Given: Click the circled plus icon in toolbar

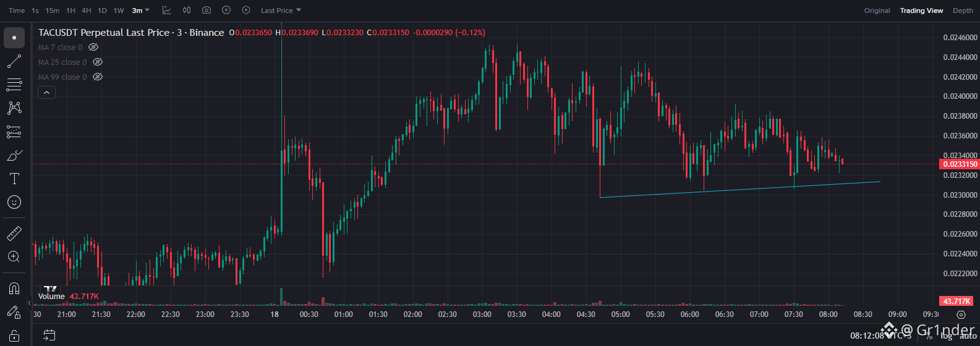Looking at the screenshot, I should [226, 11].
